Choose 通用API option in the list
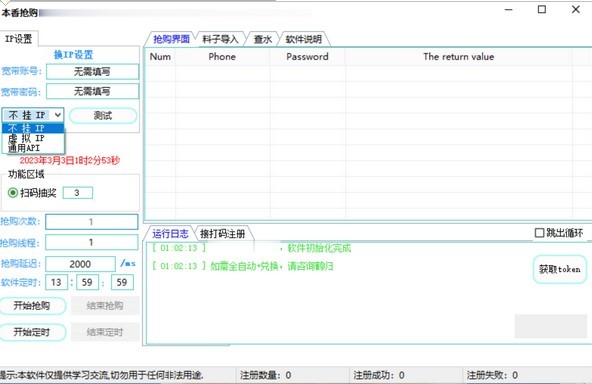 pos(33,148)
